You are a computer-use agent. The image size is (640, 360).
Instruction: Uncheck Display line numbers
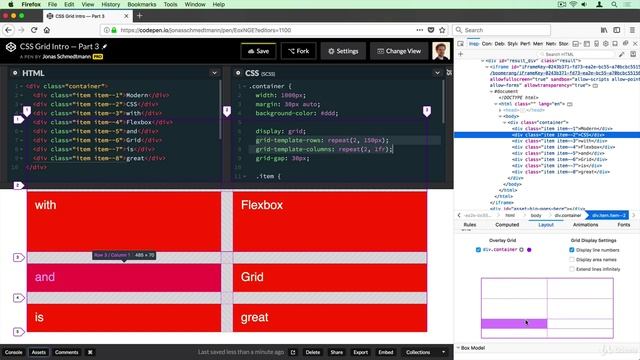click(572, 250)
